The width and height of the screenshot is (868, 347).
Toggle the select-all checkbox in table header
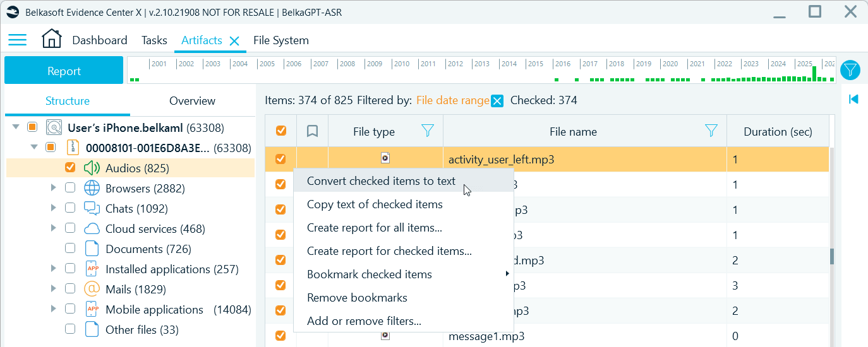coord(281,131)
